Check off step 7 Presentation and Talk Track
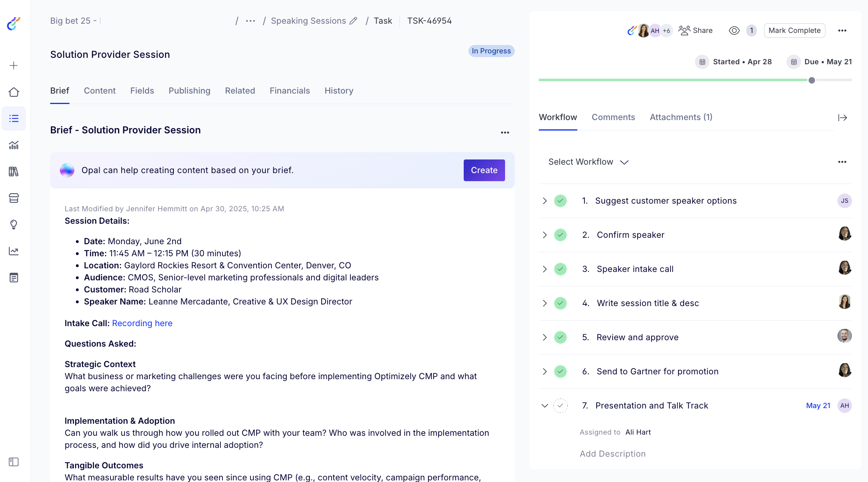Image resolution: width=868 pixels, height=482 pixels. click(560, 406)
